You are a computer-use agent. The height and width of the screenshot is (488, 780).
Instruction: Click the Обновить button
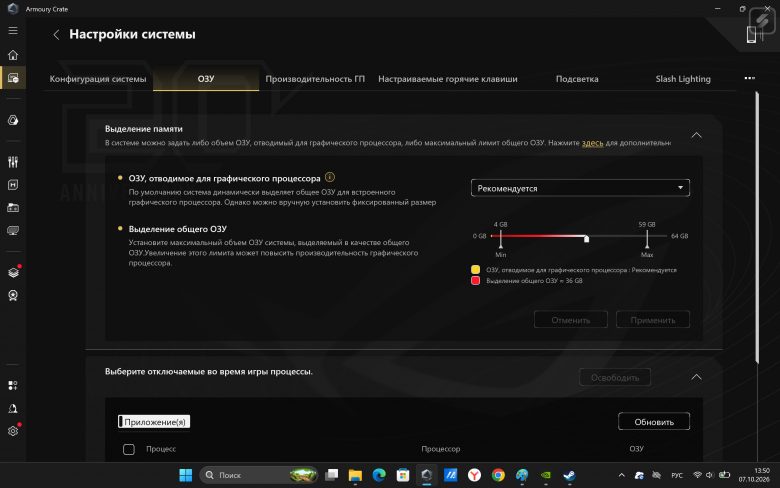[654, 422]
